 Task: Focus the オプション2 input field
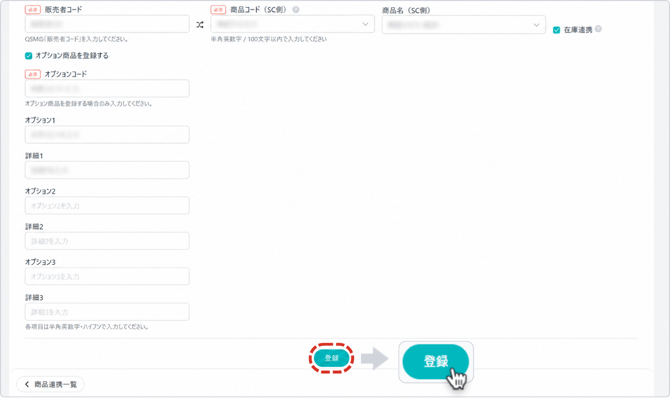pyautogui.click(x=107, y=206)
